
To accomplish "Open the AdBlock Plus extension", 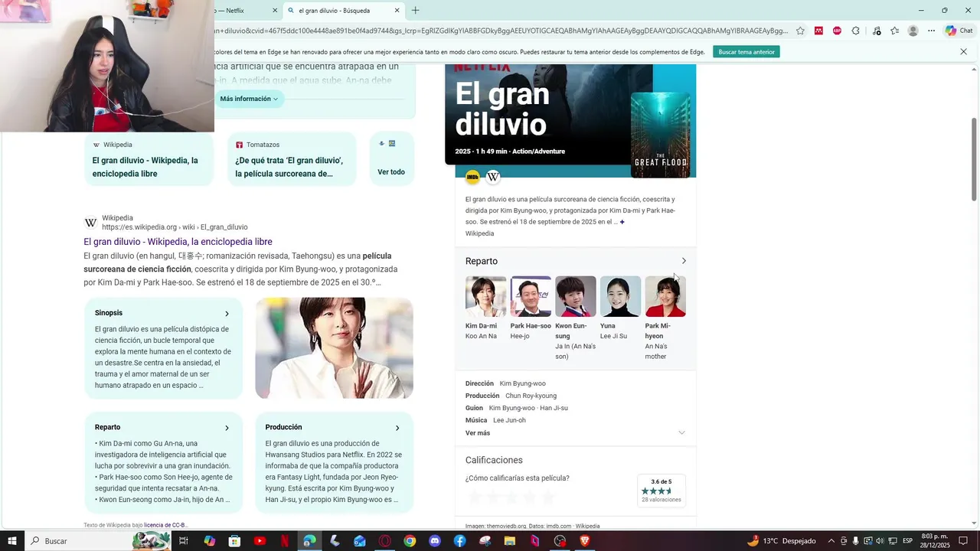I will point(837,31).
